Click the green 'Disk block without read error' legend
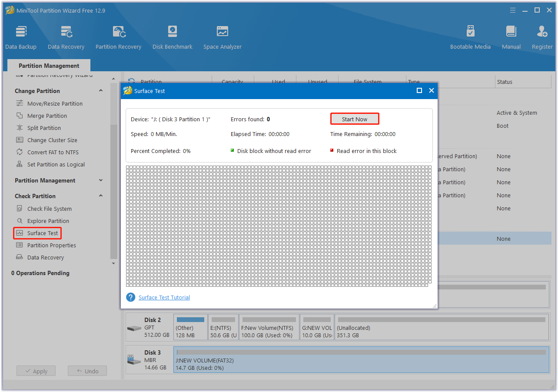Viewport: 558px width, 392px height. [x=271, y=151]
